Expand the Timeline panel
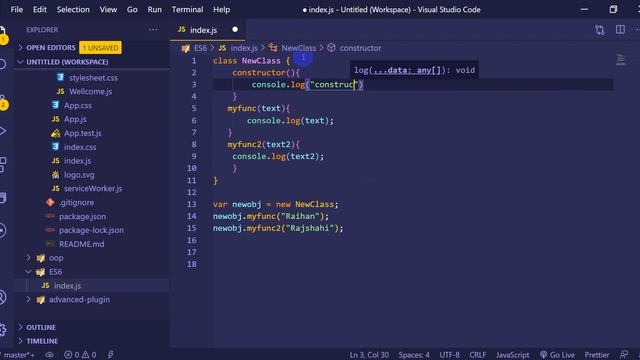The height and width of the screenshot is (360, 640). click(42, 341)
